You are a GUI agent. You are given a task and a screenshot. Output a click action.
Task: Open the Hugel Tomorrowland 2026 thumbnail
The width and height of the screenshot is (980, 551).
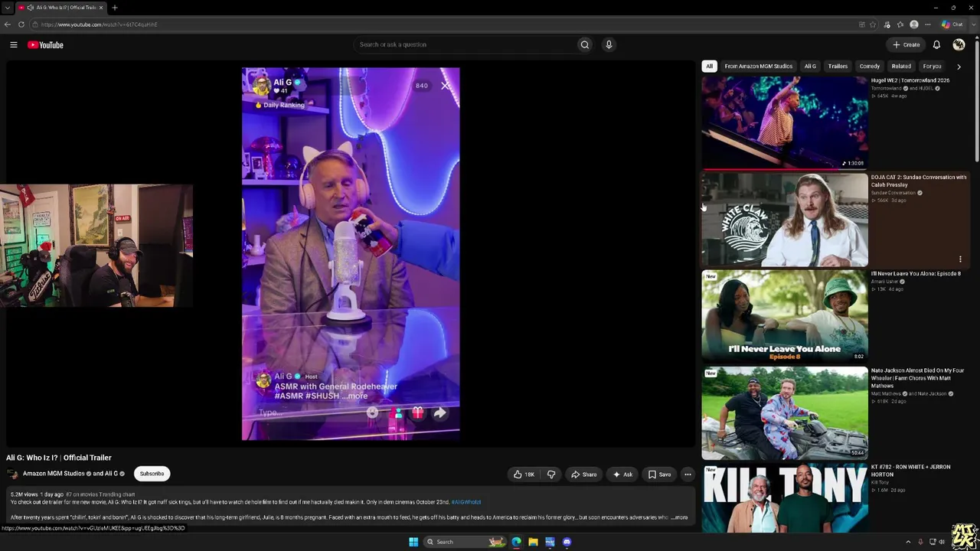(x=785, y=122)
